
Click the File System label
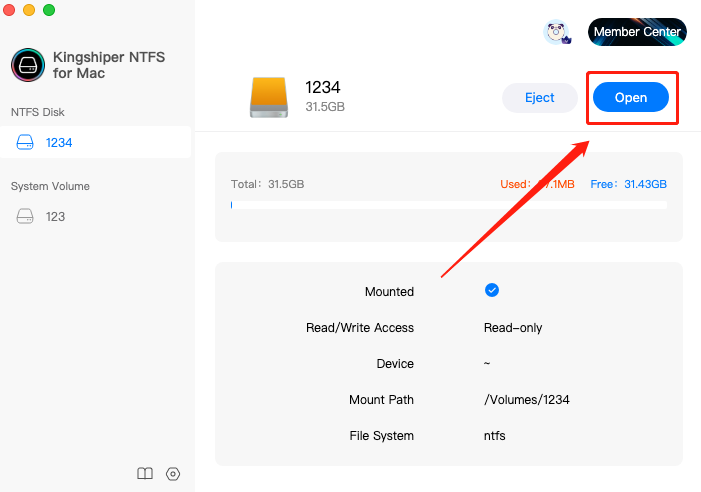coord(382,436)
